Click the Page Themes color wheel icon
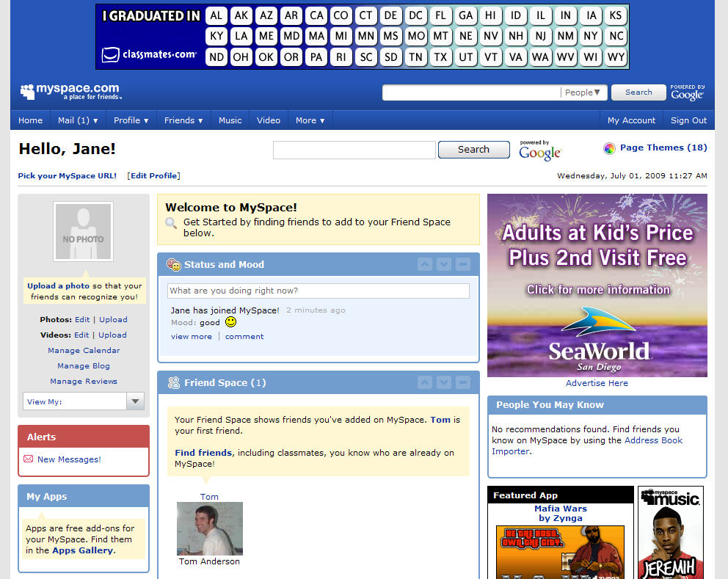The width and height of the screenshot is (728, 579). [609, 148]
